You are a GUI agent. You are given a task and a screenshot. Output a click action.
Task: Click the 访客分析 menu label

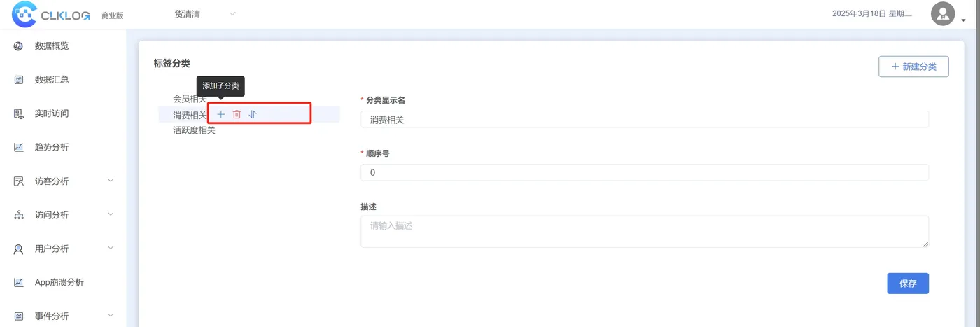pyautogui.click(x=52, y=181)
